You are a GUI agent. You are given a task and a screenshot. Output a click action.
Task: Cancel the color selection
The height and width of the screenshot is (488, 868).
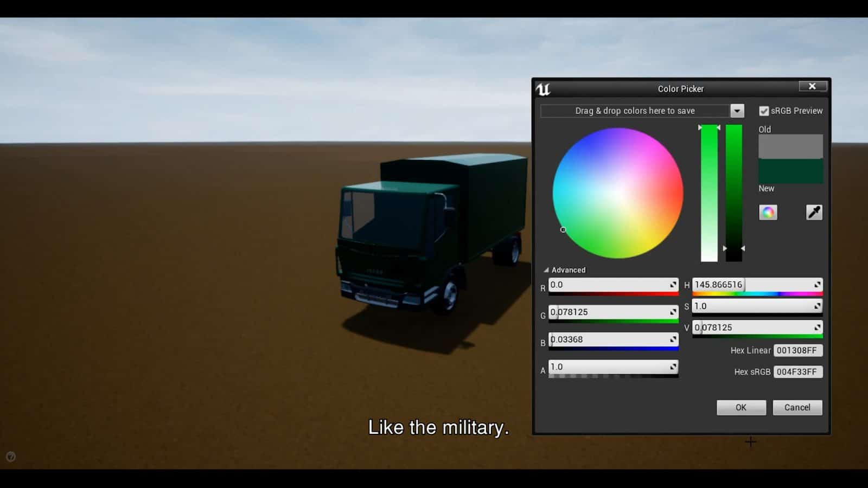pyautogui.click(x=797, y=407)
